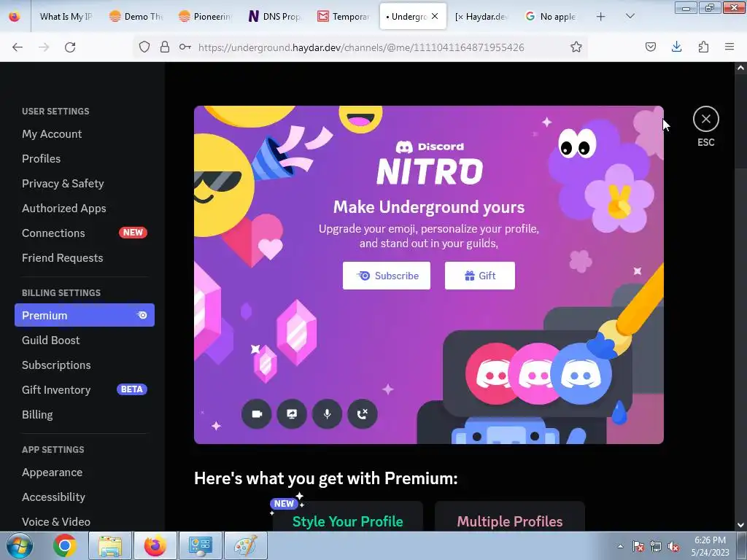Open Gift Inventory settings
Screen dimensions: 747x560
click(85, 389)
